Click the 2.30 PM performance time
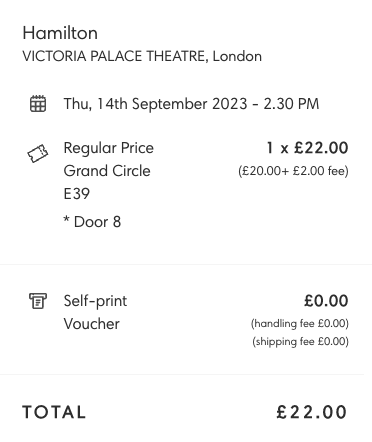 [291, 104]
